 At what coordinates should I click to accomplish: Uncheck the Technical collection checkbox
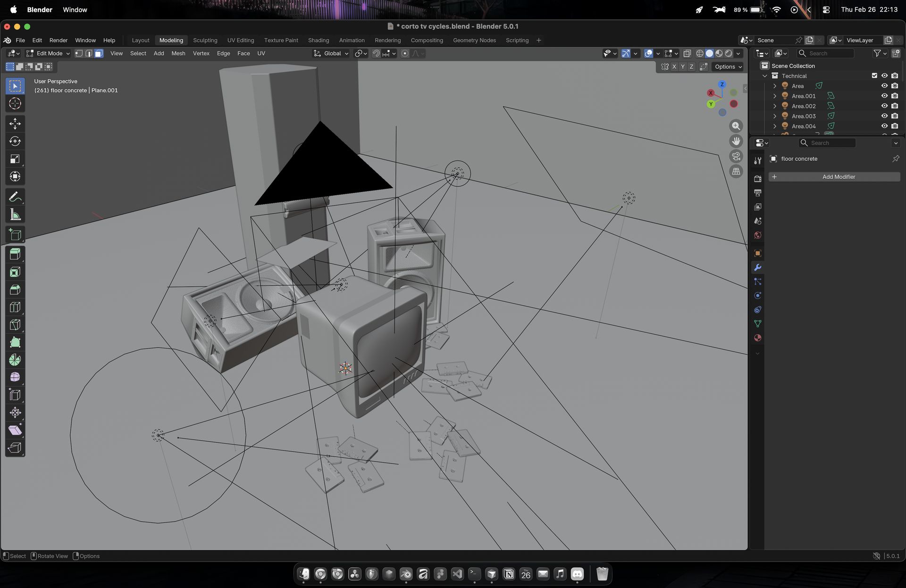click(874, 76)
